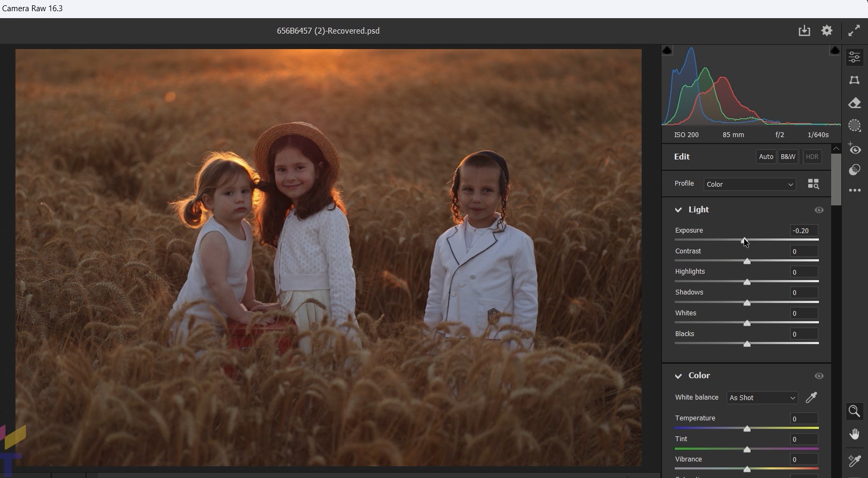868x478 pixels.
Task: Open the White balance As Shot dropdown
Action: pos(762,398)
